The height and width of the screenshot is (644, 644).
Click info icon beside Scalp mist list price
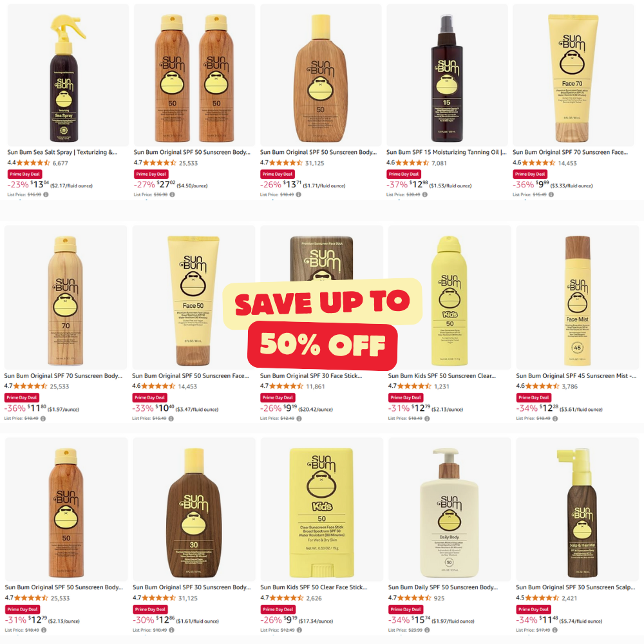tap(555, 630)
